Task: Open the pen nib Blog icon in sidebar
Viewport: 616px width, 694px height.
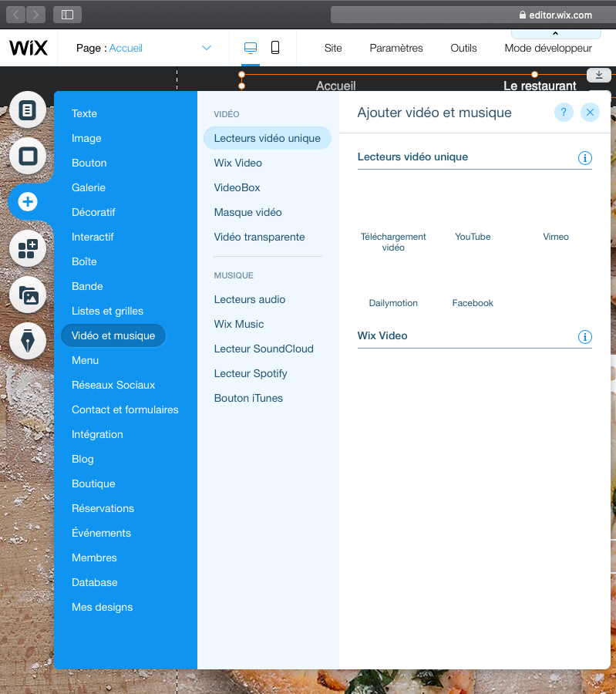Action: 28,341
